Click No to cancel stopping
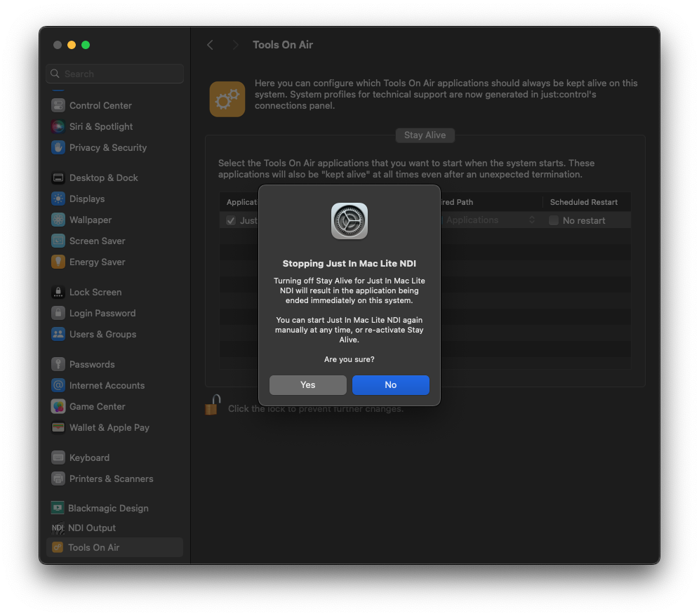The height and width of the screenshot is (616, 699). [x=390, y=384]
